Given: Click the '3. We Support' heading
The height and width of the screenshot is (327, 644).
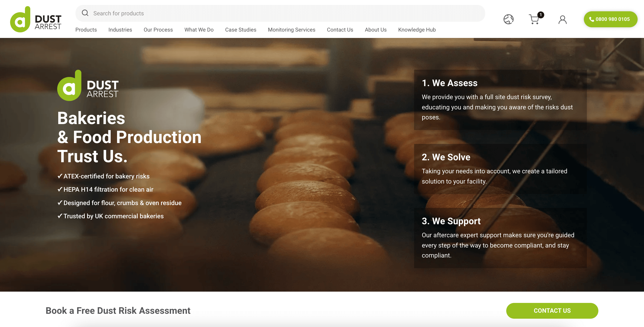Looking at the screenshot, I should pos(451,221).
